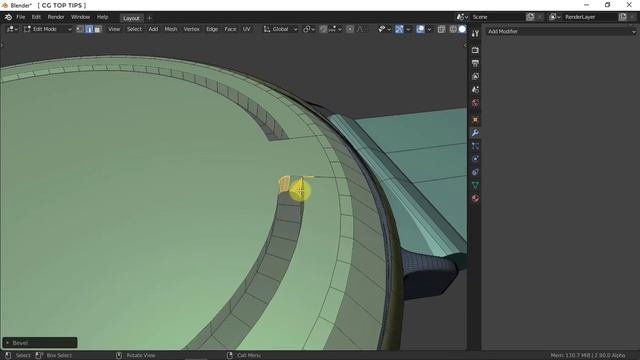The width and height of the screenshot is (640, 360).
Task: Open the Particle properties tab
Action: pos(475,146)
